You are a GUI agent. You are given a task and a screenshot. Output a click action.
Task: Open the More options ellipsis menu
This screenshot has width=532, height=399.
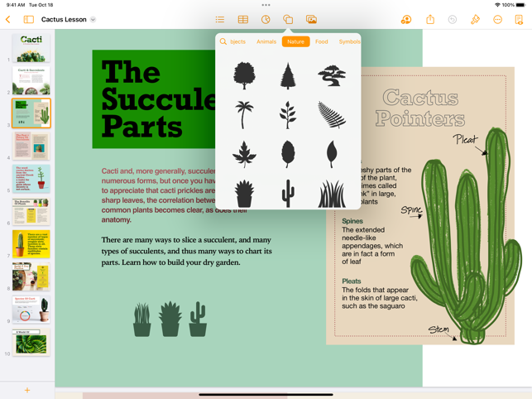pos(497,20)
